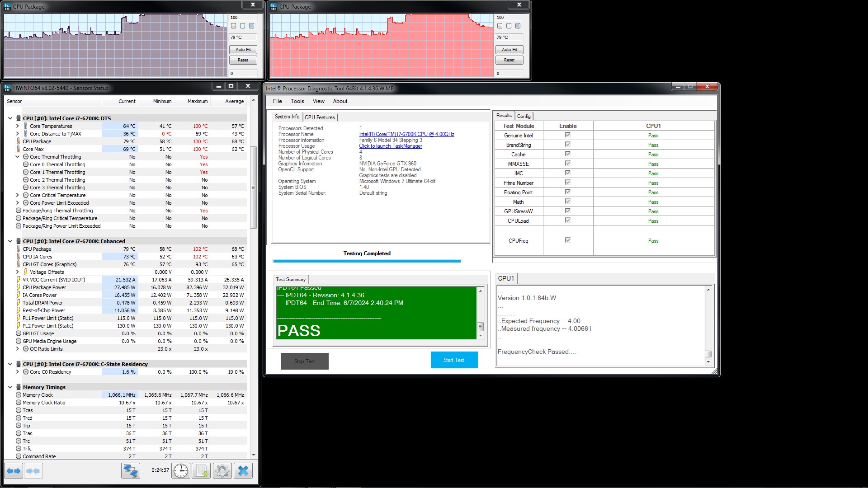Open the remote monitoring network icon in HWiNFO
The height and width of the screenshot is (488, 868).
tap(131, 471)
